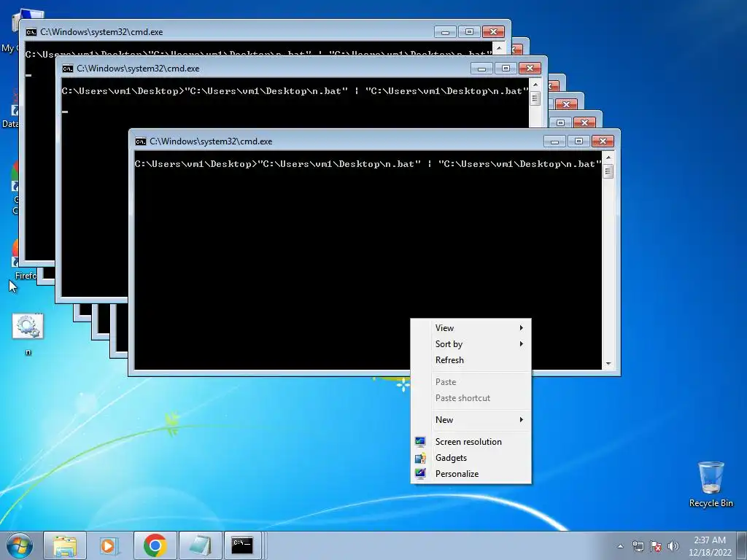Select the n batch file desktop icon
This screenshot has width=747, height=560.
pyautogui.click(x=28, y=333)
